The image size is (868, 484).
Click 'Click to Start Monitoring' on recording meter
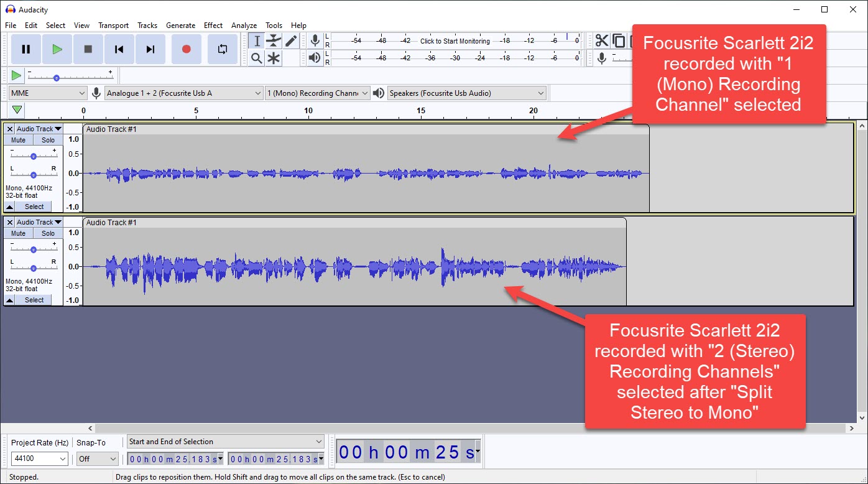pyautogui.click(x=455, y=41)
